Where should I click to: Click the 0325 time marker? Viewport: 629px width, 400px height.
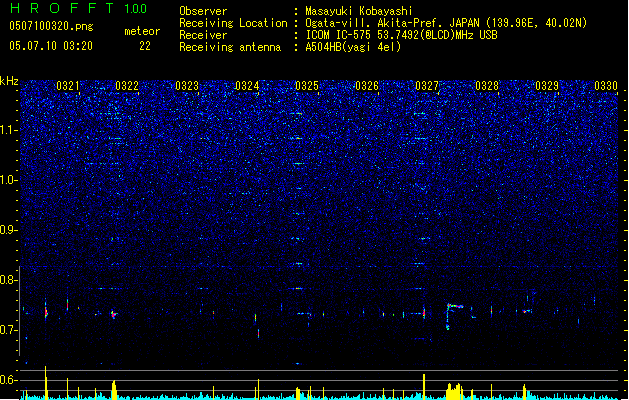tap(307, 86)
